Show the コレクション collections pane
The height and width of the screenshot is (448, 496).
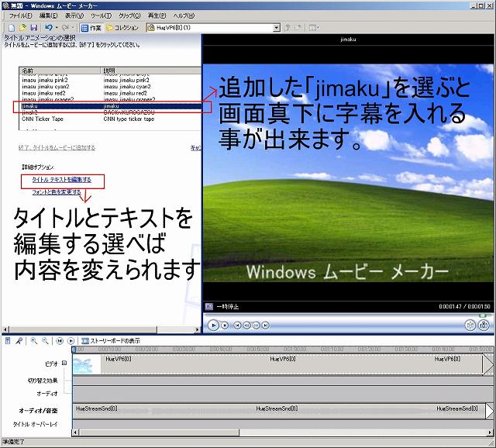click(x=122, y=28)
